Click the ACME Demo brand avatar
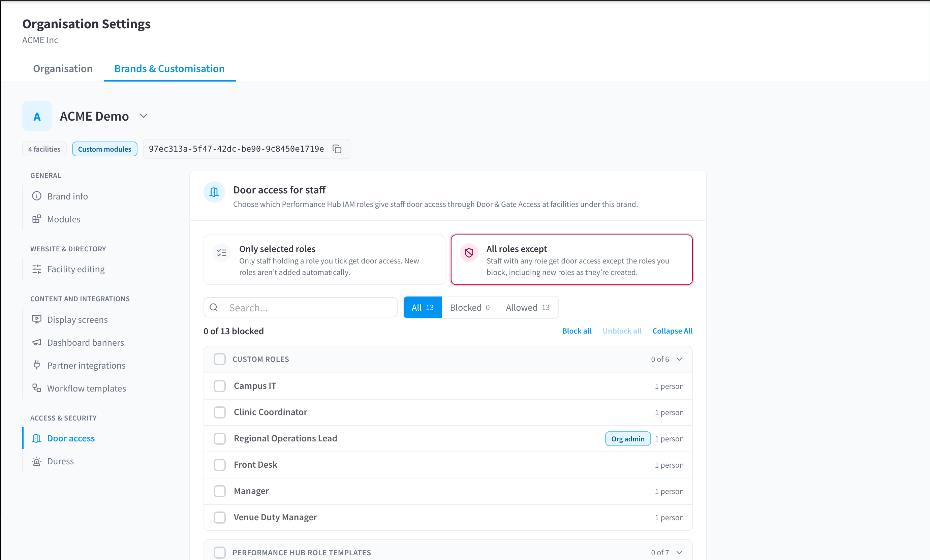 click(x=37, y=116)
